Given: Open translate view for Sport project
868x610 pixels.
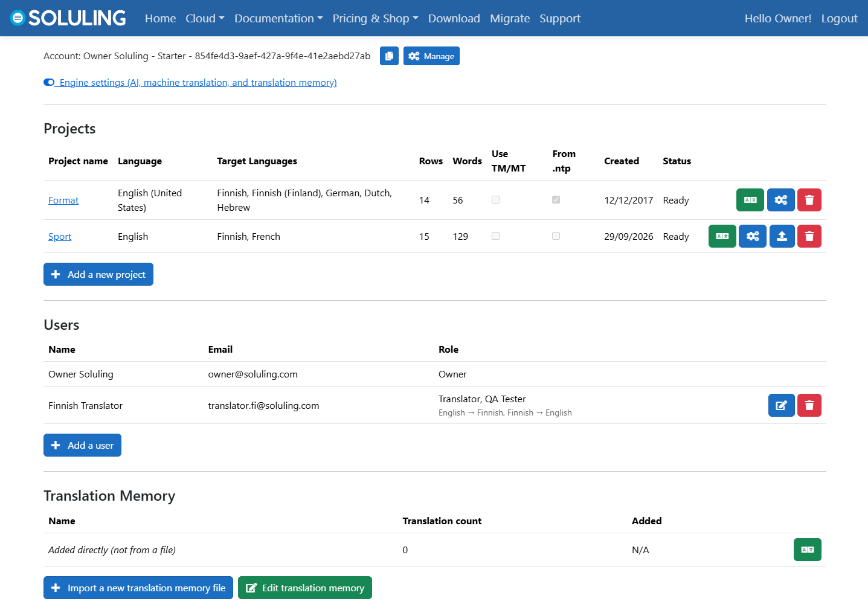Looking at the screenshot, I should (722, 236).
